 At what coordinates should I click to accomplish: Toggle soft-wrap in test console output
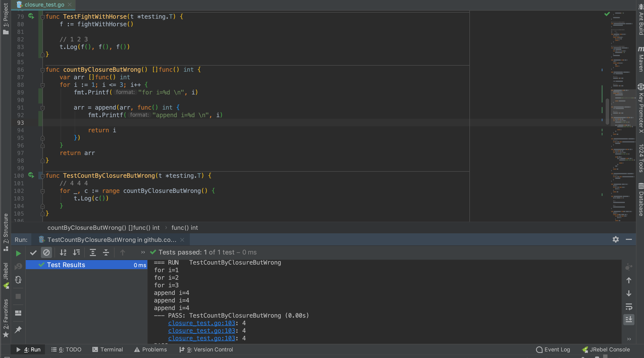629,307
